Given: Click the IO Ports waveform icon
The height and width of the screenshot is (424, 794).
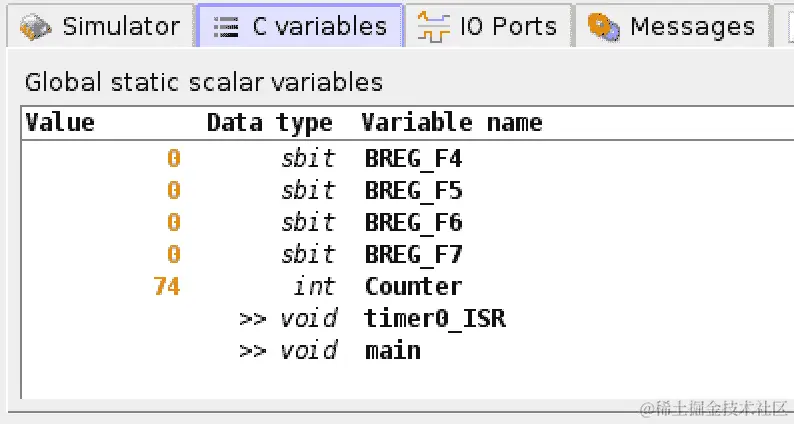Looking at the screenshot, I should [x=433, y=27].
